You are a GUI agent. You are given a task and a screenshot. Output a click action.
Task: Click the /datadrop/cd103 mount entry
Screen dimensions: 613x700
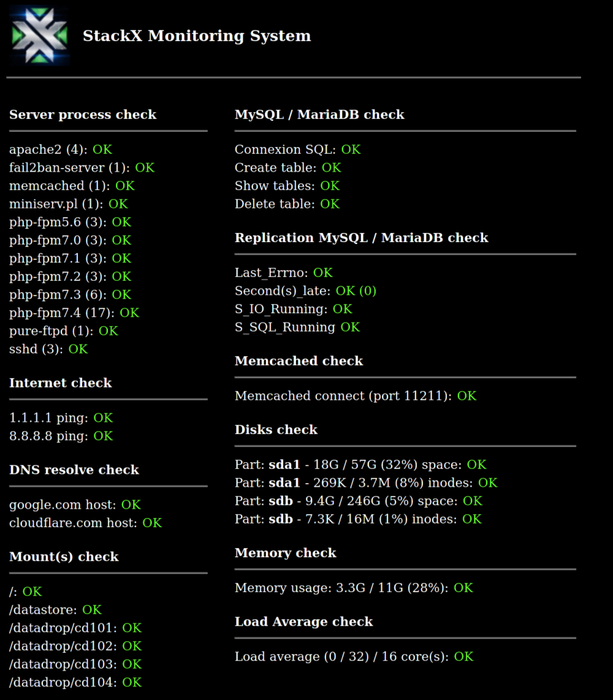(x=75, y=664)
